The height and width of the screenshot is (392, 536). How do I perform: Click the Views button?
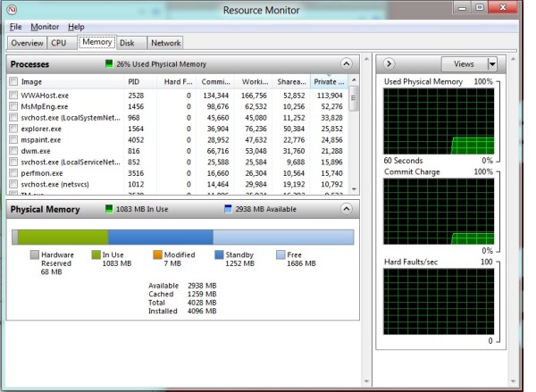point(464,64)
